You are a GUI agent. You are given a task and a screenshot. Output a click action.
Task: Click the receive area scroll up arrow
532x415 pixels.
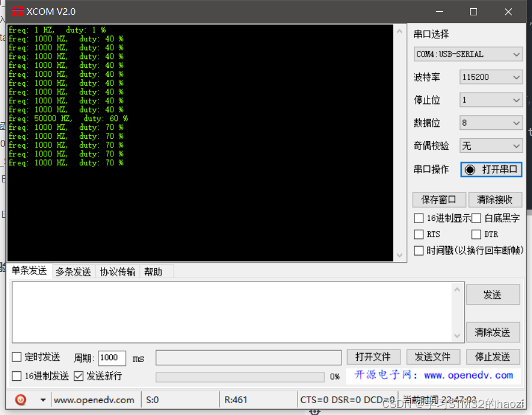pyautogui.click(x=400, y=31)
